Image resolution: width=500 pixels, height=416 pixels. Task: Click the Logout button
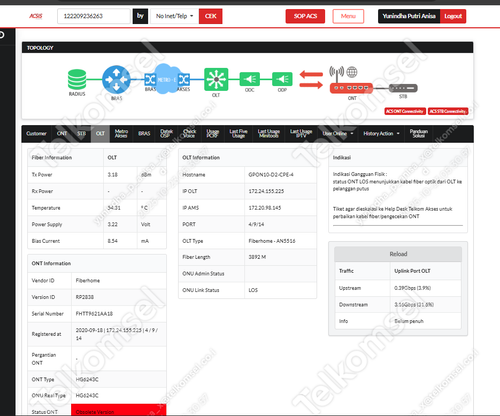coord(453,16)
